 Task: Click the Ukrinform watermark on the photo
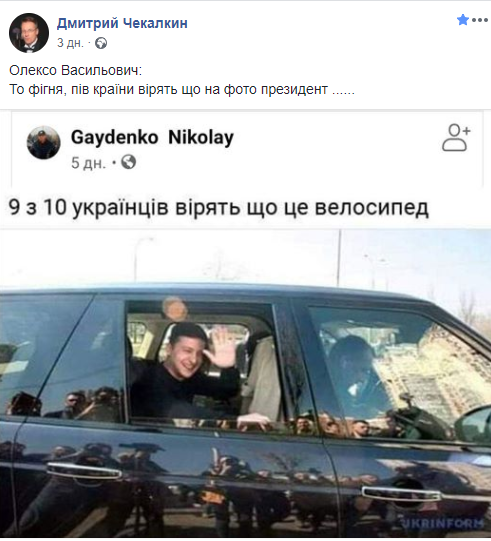tap(442, 523)
